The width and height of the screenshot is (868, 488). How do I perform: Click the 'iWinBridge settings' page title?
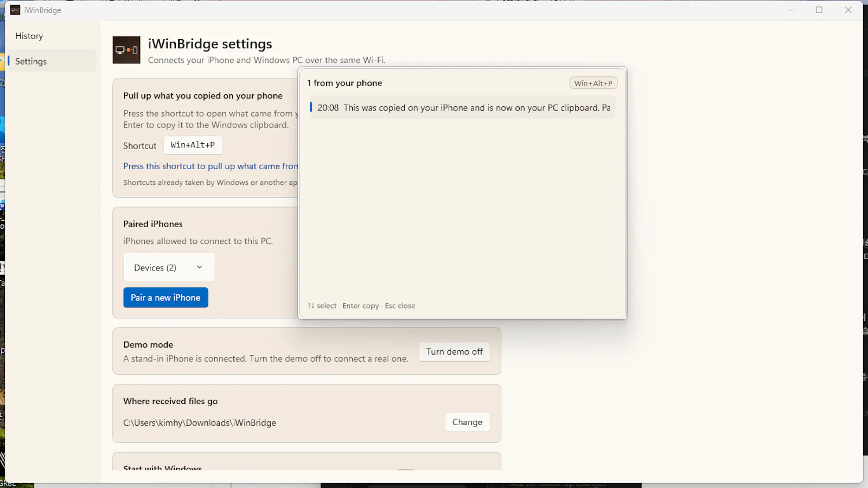[x=210, y=44]
